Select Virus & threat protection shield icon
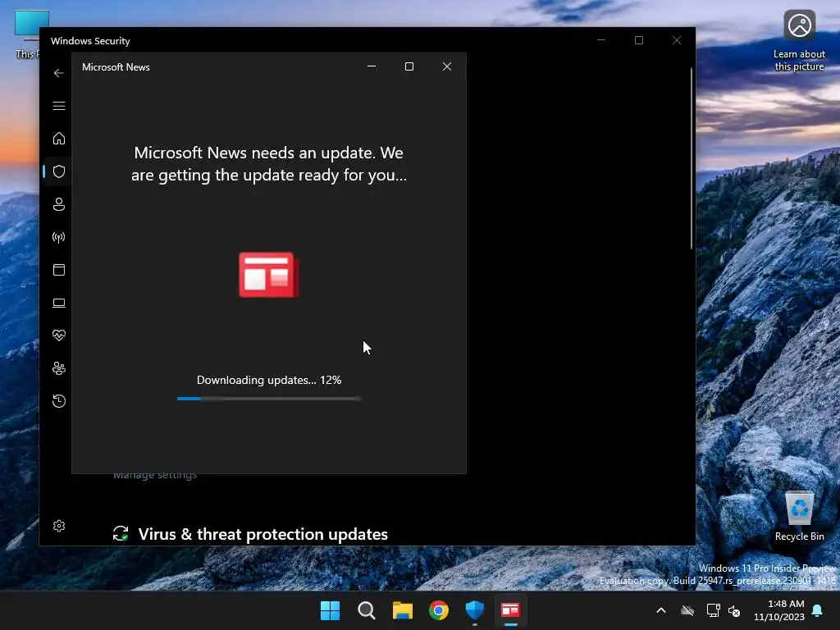The width and height of the screenshot is (840, 630). pyautogui.click(x=59, y=171)
